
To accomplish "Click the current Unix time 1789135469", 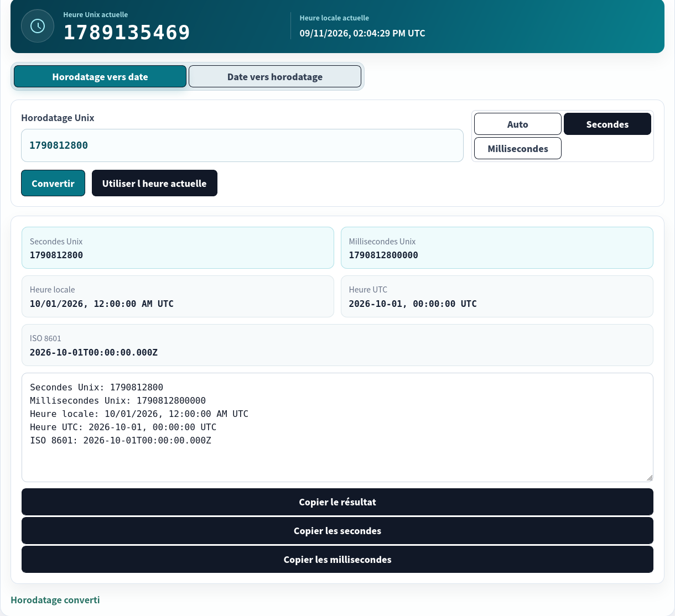I will 127,33.
